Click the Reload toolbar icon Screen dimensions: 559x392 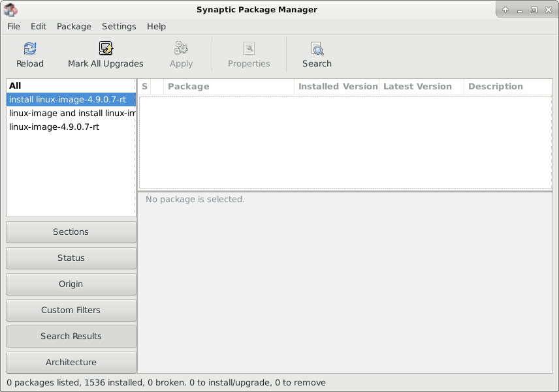coord(30,48)
